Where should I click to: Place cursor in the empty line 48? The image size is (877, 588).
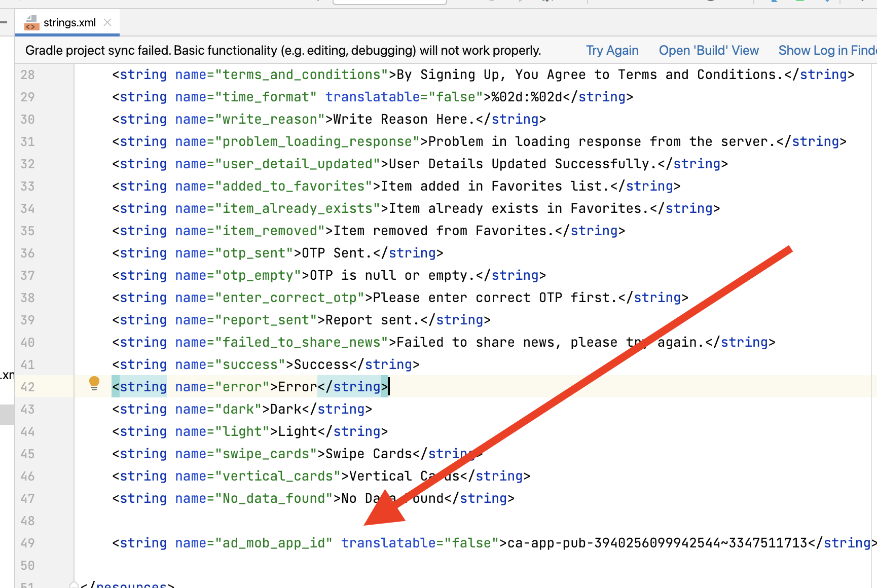pyautogui.click(x=304, y=521)
